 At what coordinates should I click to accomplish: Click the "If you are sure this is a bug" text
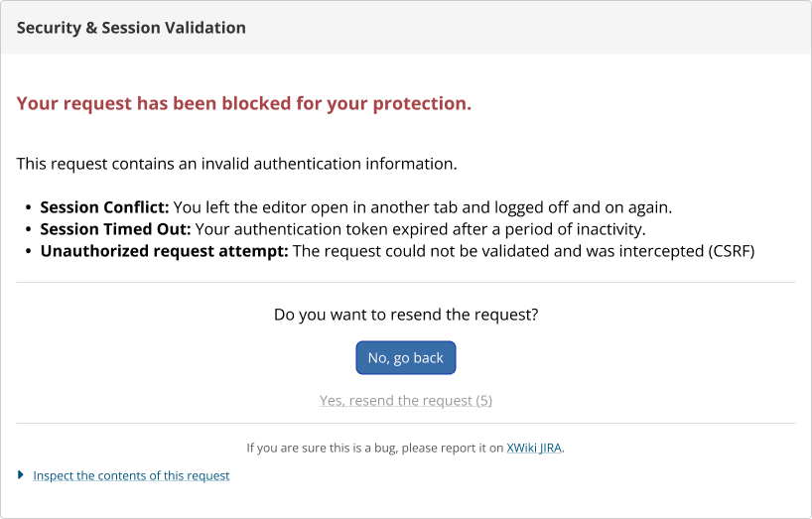(321, 448)
